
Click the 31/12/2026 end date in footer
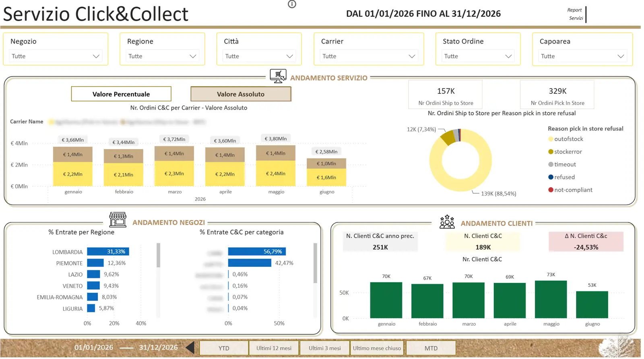tap(158, 347)
